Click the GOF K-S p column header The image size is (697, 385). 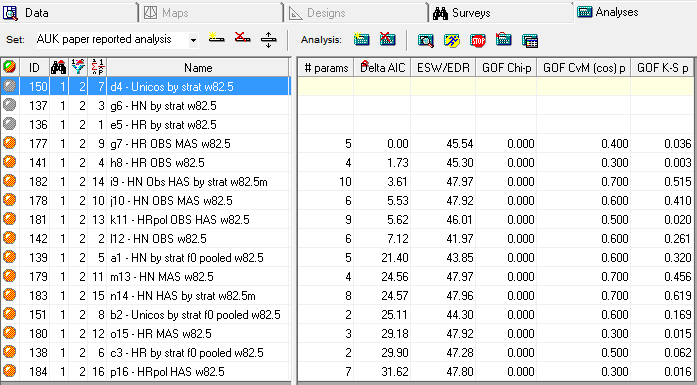point(662,68)
